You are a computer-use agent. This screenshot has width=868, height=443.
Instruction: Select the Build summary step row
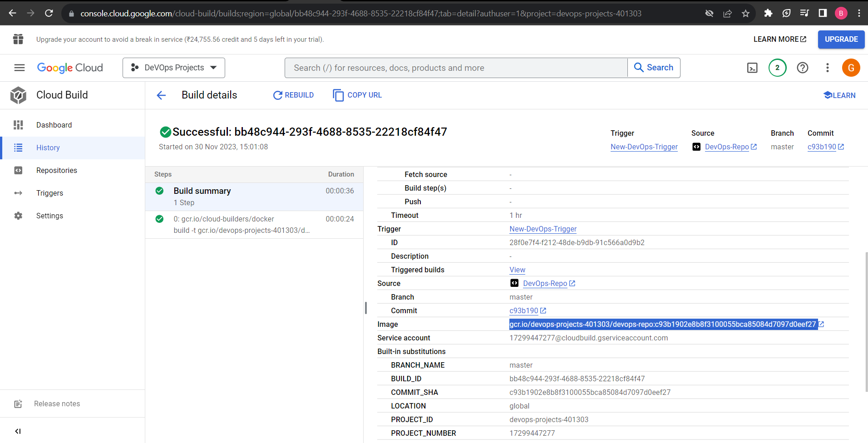point(254,197)
